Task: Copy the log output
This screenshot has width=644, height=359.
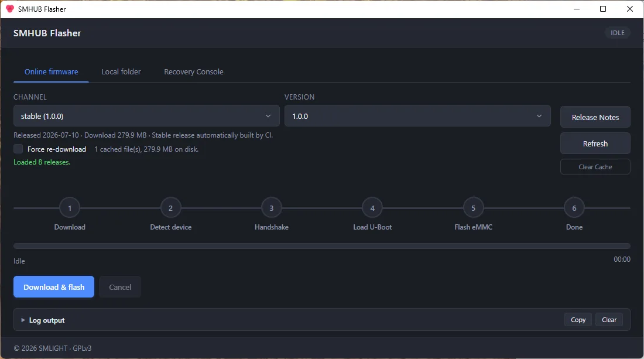Action: point(578,320)
